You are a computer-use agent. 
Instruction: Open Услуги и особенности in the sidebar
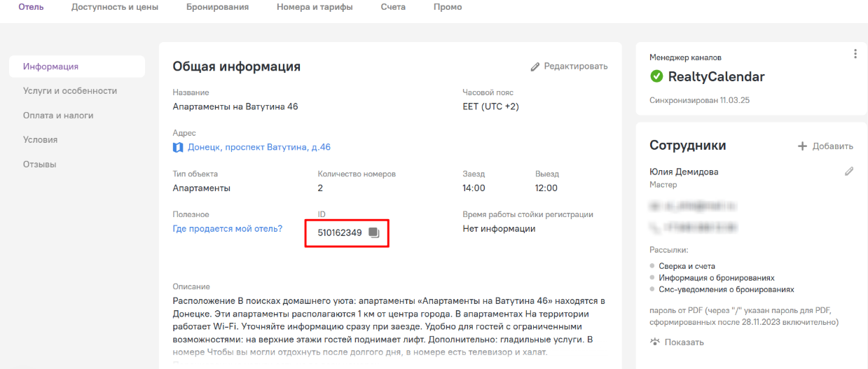pos(70,91)
